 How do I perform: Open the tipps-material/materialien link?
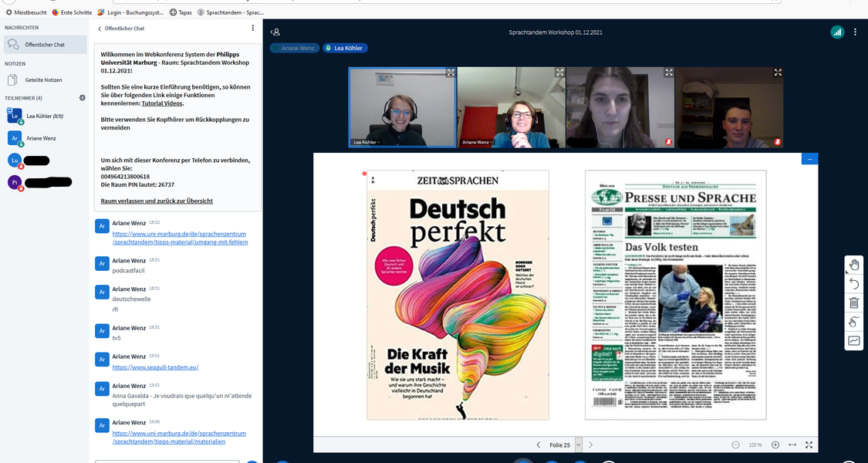(x=179, y=437)
